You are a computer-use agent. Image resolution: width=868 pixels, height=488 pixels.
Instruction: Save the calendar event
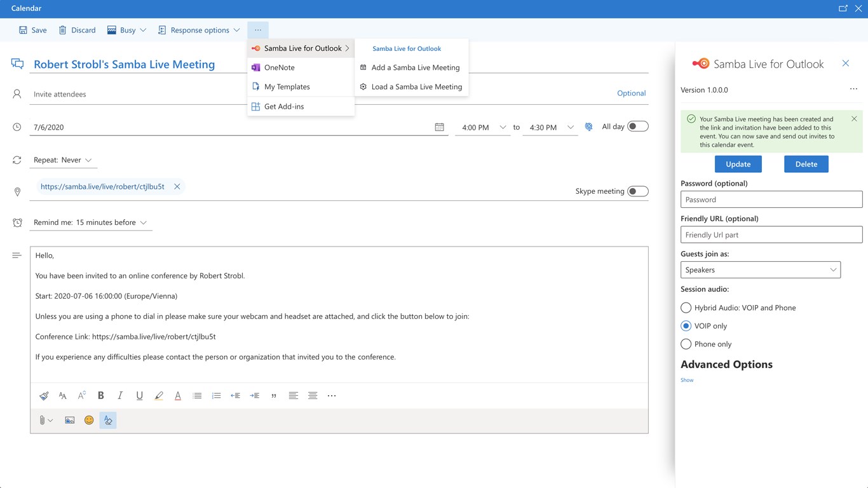tap(33, 30)
